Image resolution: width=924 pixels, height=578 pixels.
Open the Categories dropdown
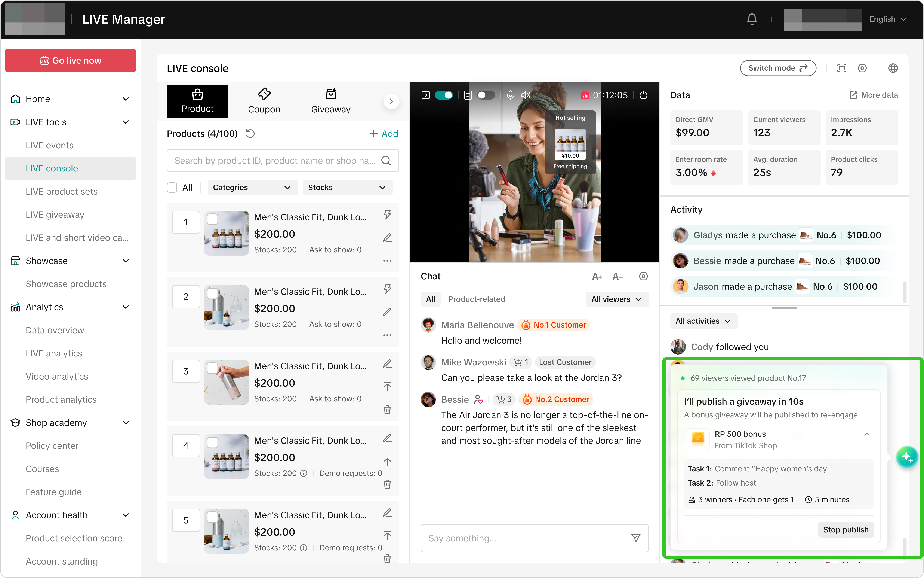pyautogui.click(x=252, y=187)
